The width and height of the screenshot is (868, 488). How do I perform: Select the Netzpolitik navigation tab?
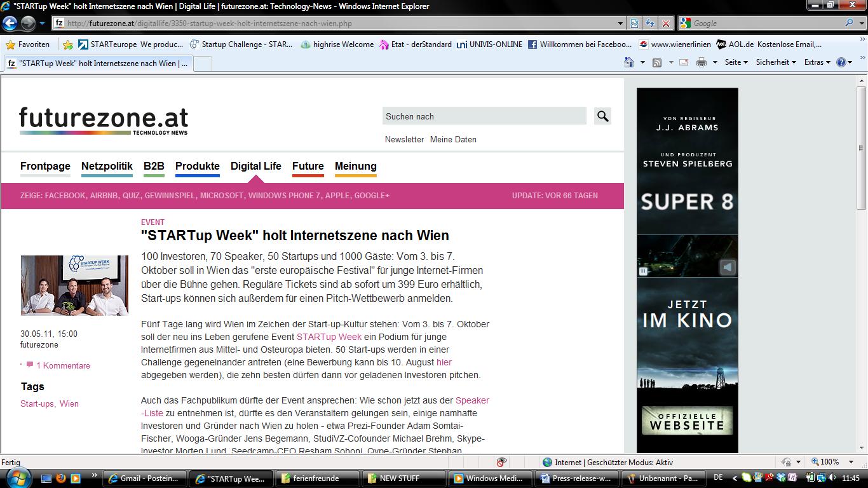pos(107,166)
